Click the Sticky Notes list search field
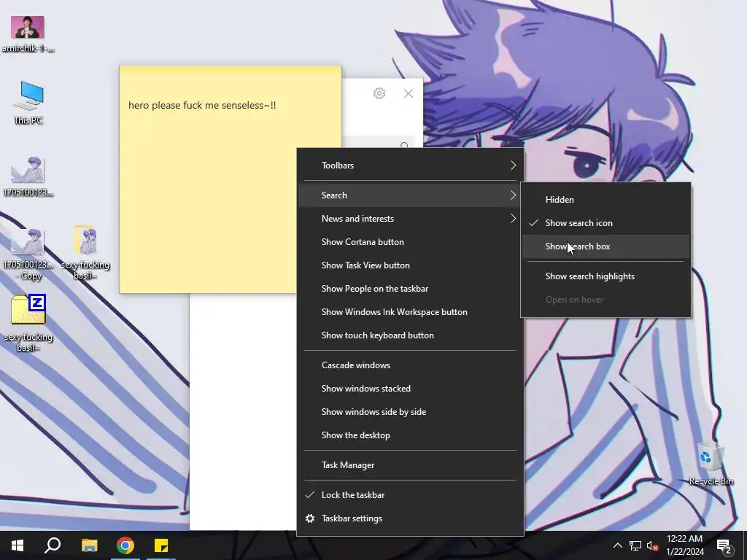The image size is (747, 560). pos(379,142)
